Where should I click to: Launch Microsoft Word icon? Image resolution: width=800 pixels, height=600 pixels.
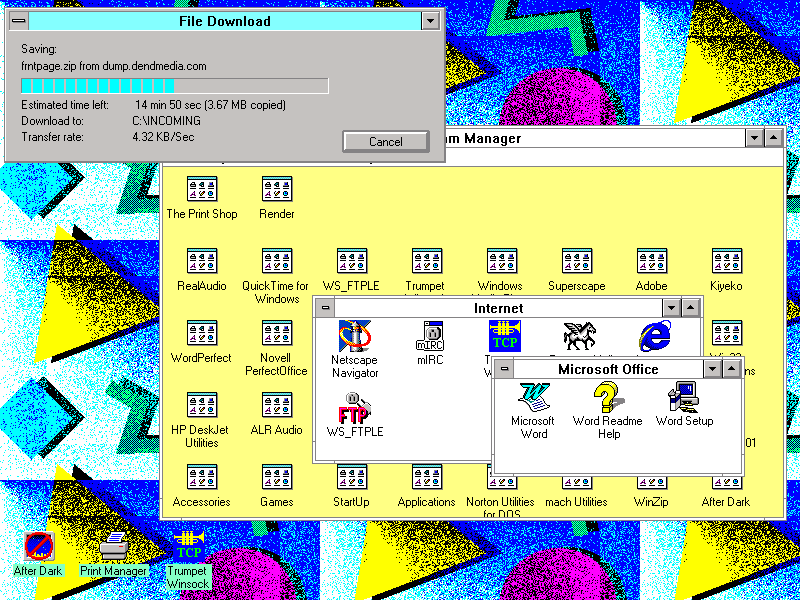534,397
